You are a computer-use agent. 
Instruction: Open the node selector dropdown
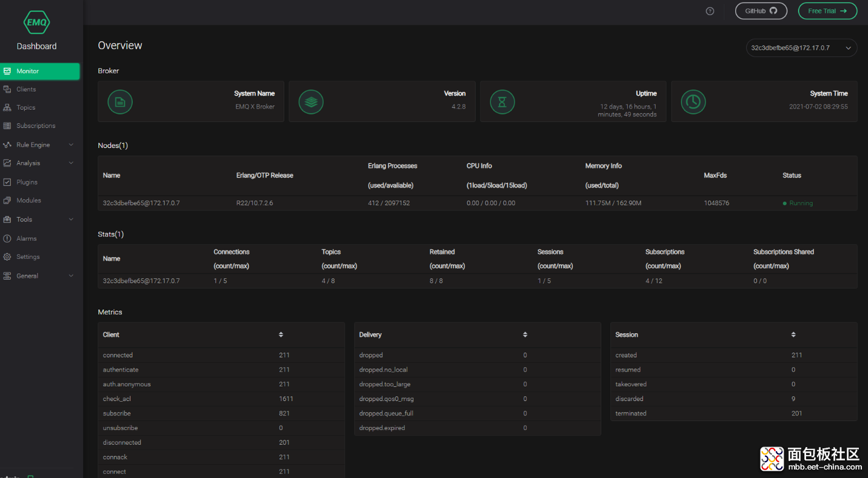(801, 48)
